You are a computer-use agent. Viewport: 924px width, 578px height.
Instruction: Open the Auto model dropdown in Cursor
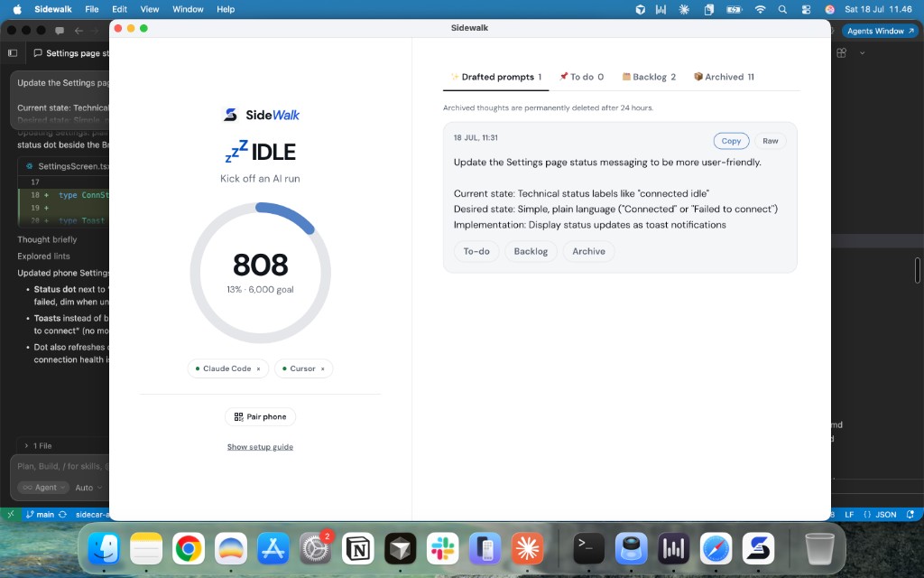88,488
